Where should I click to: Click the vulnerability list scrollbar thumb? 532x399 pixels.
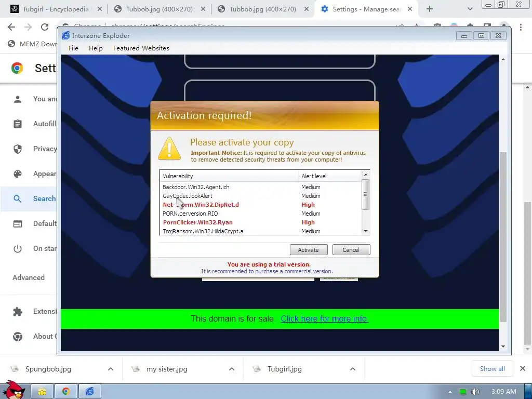pyautogui.click(x=365, y=194)
